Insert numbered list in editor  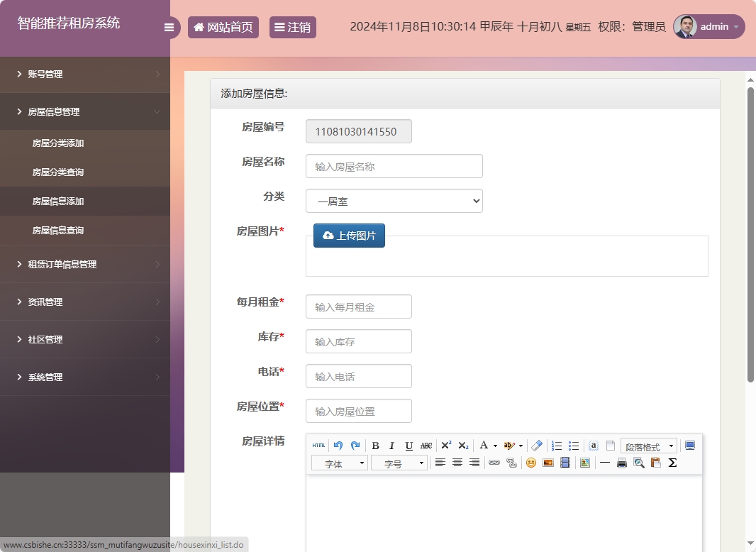click(x=557, y=446)
